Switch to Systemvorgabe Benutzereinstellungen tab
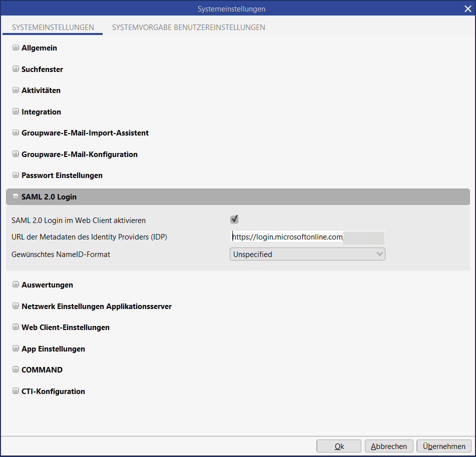The height and width of the screenshot is (457, 476). (x=188, y=27)
